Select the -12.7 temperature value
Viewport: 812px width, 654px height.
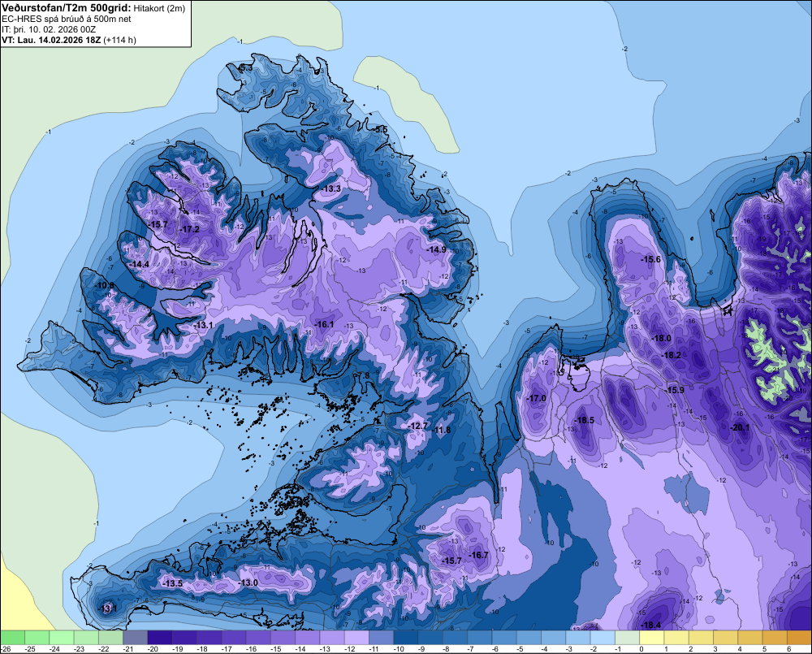point(417,426)
